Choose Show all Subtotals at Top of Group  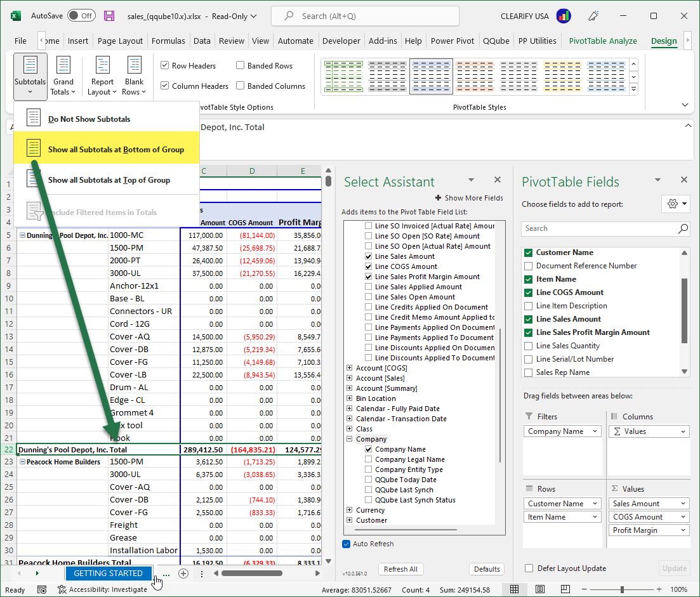tap(107, 180)
